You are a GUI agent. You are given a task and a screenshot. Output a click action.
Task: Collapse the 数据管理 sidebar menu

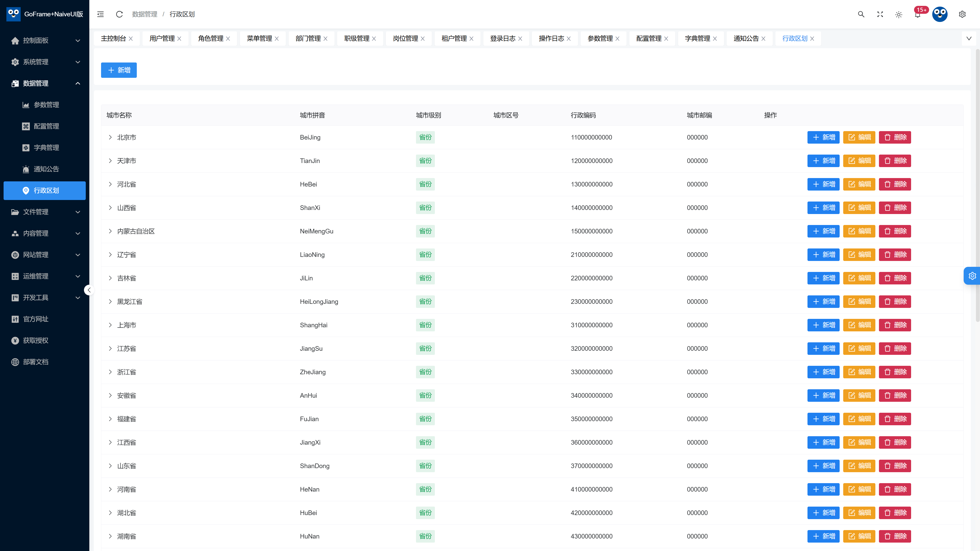pyautogui.click(x=44, y=83)
